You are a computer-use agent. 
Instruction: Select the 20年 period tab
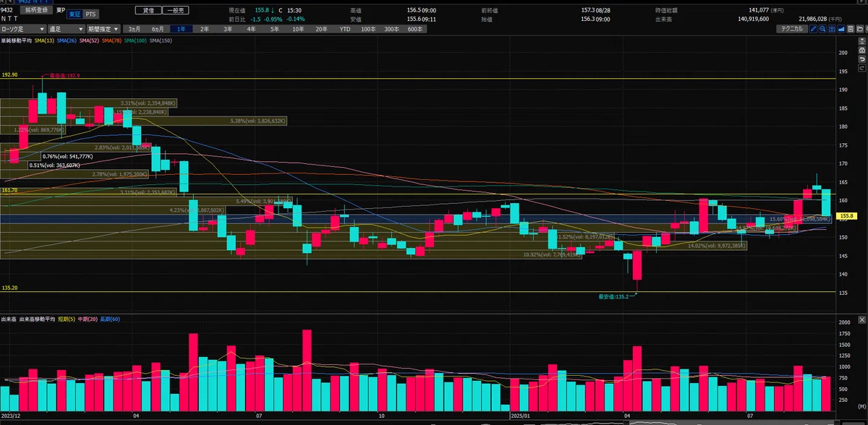(x=321, y=29)
